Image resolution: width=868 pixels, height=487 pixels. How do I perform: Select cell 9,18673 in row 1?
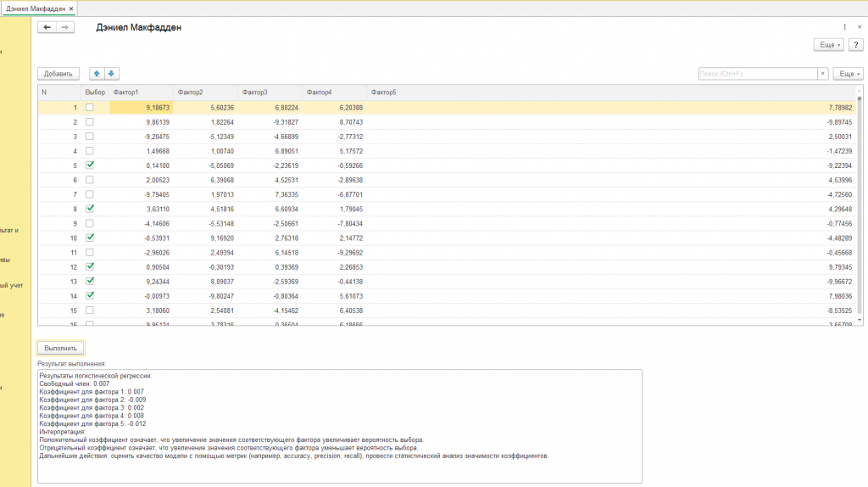tap(142, 108)
